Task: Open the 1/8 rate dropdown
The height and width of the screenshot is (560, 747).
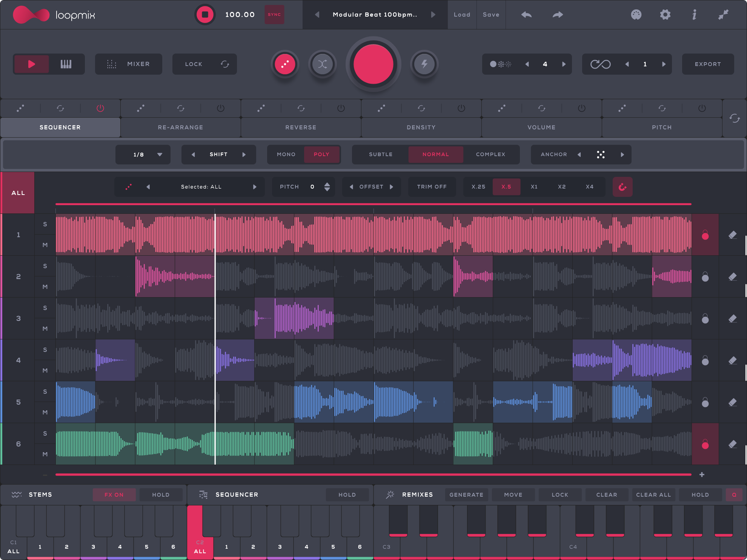Action: (143, 154)
